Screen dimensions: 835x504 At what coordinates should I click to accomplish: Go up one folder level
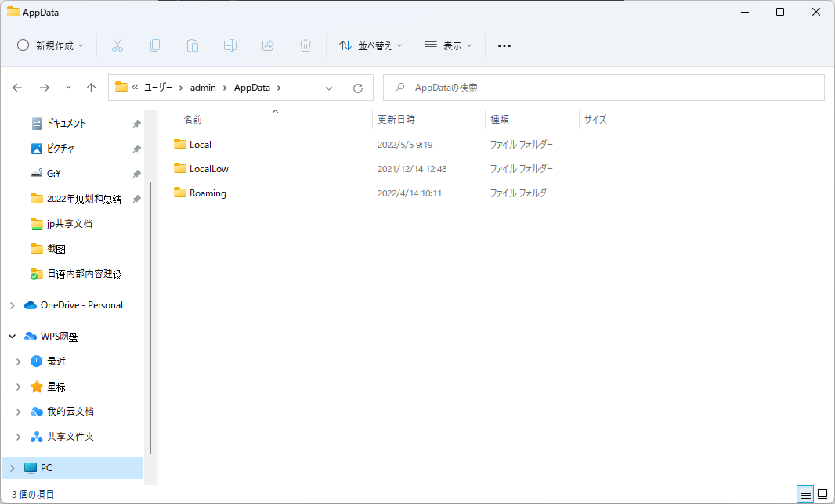click(91, 88)
